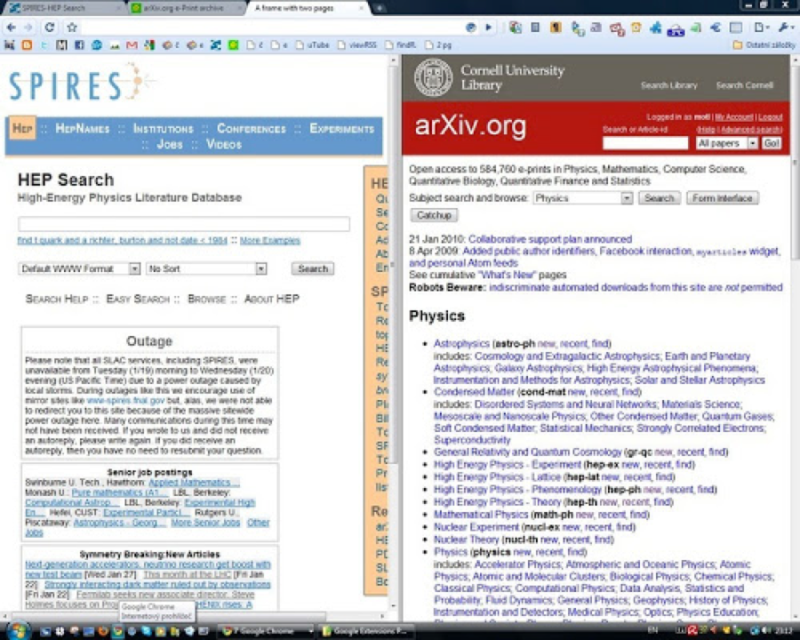Open the Search Help link
This screenshot has width=800, height=640.
(x=57, y=299)
